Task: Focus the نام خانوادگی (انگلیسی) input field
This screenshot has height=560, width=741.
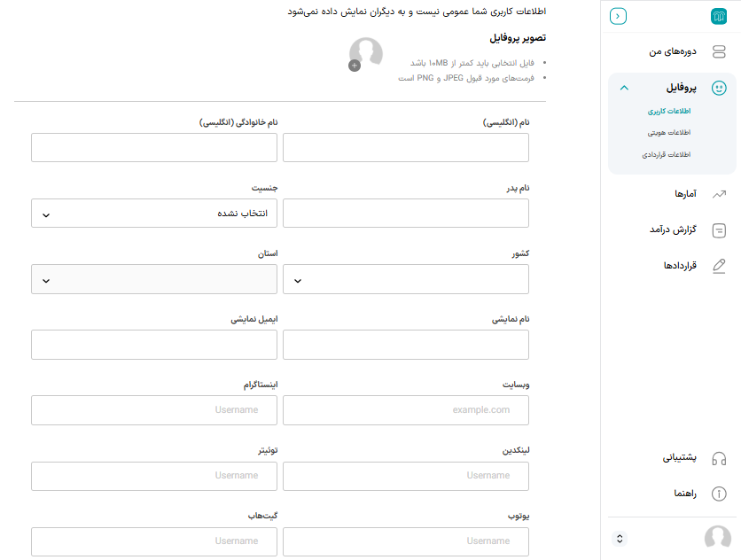Action: [154, 147]
